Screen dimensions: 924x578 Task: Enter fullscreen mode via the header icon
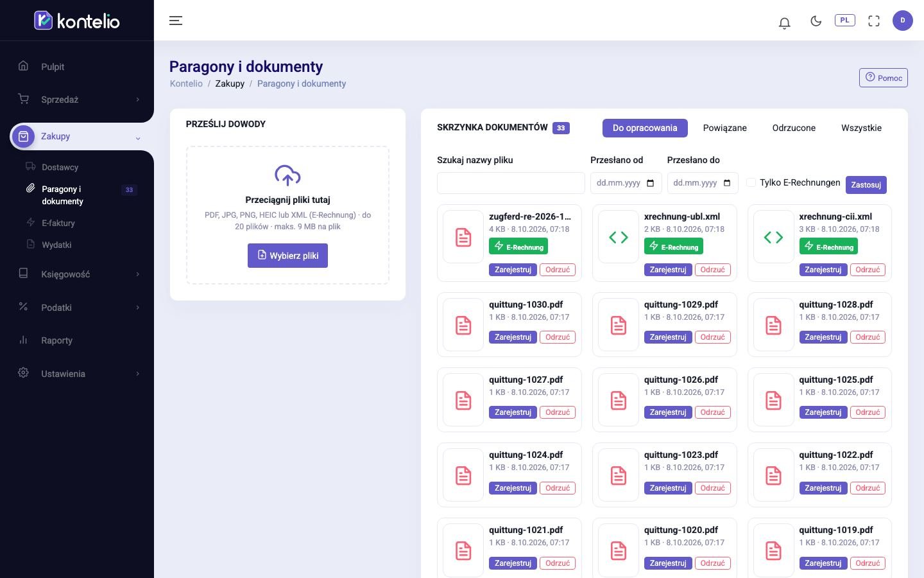tap(874, 21)
